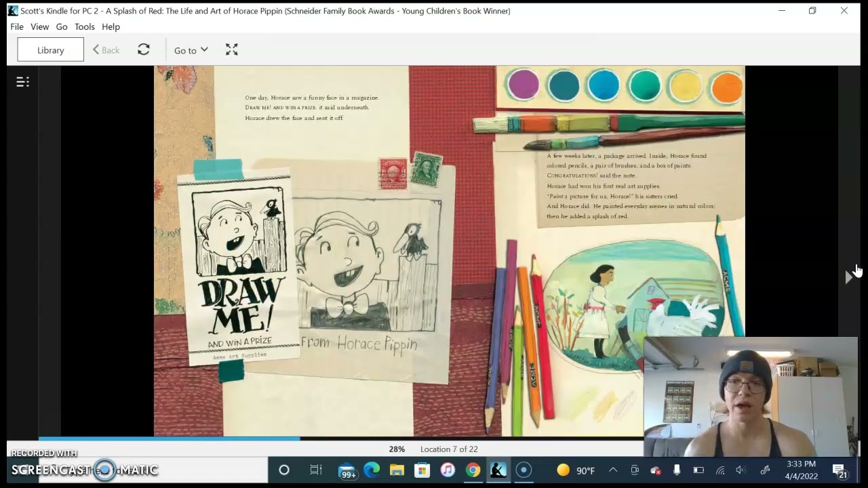Toggle full screen reading mode

[232, 49]
